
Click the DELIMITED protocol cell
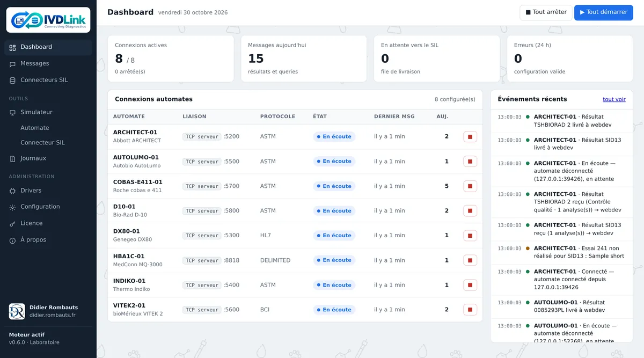(x=275, y=260)
